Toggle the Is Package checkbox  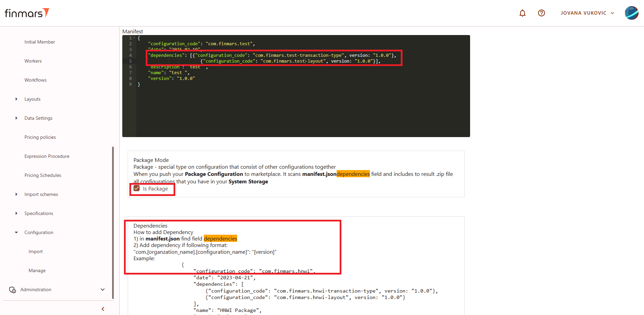137,188
